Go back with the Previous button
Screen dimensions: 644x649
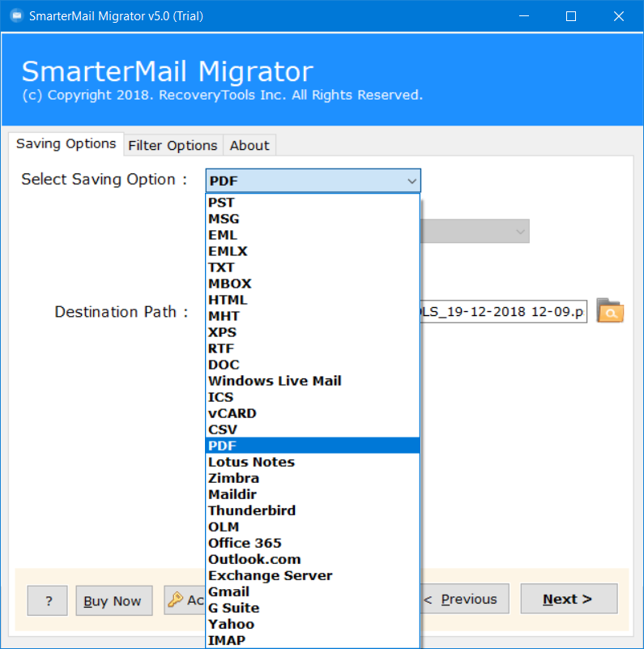pyautogui.click(x=464, y=599)
